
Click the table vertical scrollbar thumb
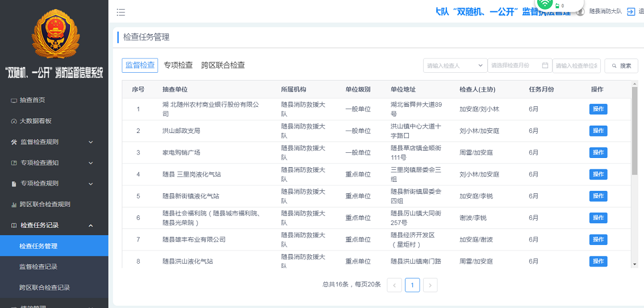pos(635,131)
